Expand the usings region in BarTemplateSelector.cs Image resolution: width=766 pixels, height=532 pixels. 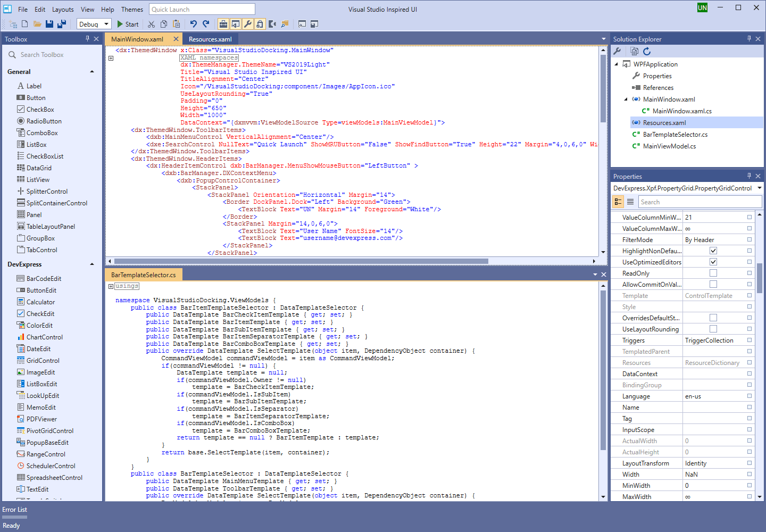(x=110, y=286)
